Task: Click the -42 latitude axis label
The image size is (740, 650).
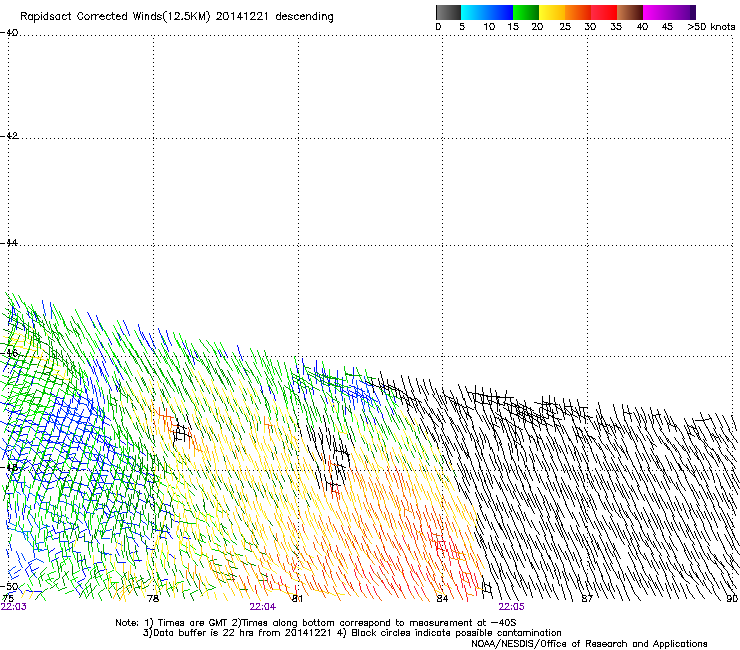Action: (9, 136)
